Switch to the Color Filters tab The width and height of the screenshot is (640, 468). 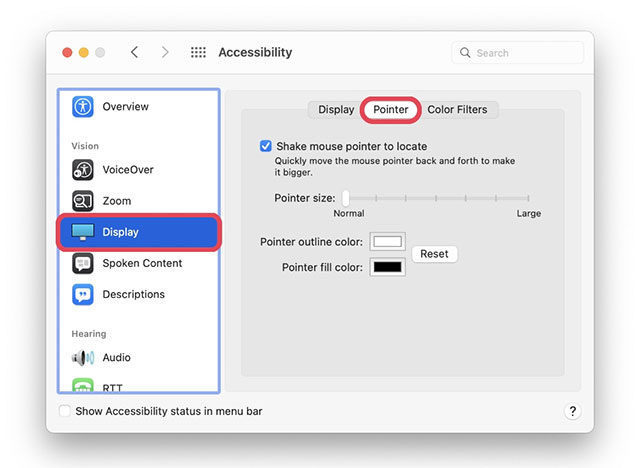[x=457, y=110]
